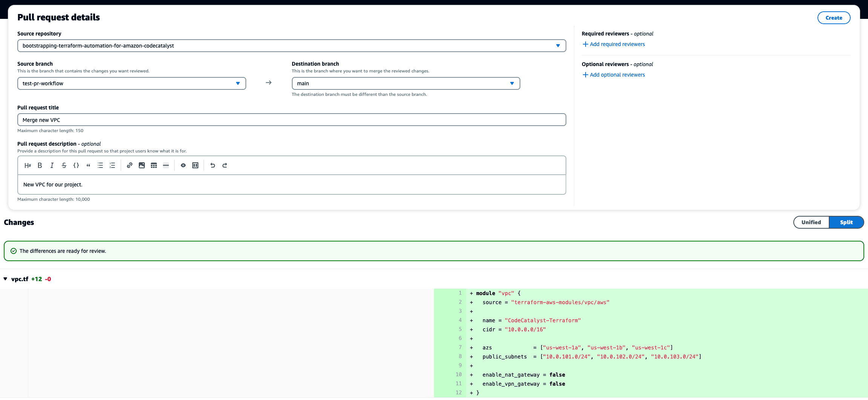
Task: Click the azs line in the diff
Action: pos(578,348)
